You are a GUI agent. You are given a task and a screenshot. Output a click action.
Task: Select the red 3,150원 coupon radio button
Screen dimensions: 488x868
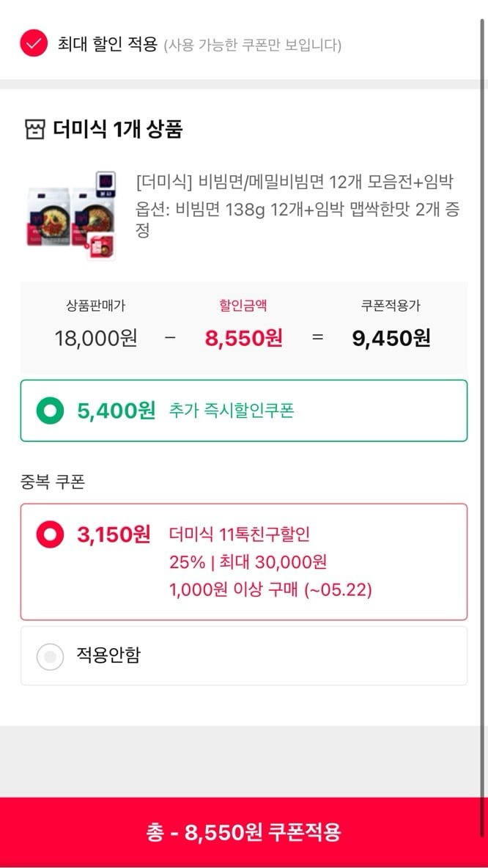pyautogui.click(x=51, y=534)
